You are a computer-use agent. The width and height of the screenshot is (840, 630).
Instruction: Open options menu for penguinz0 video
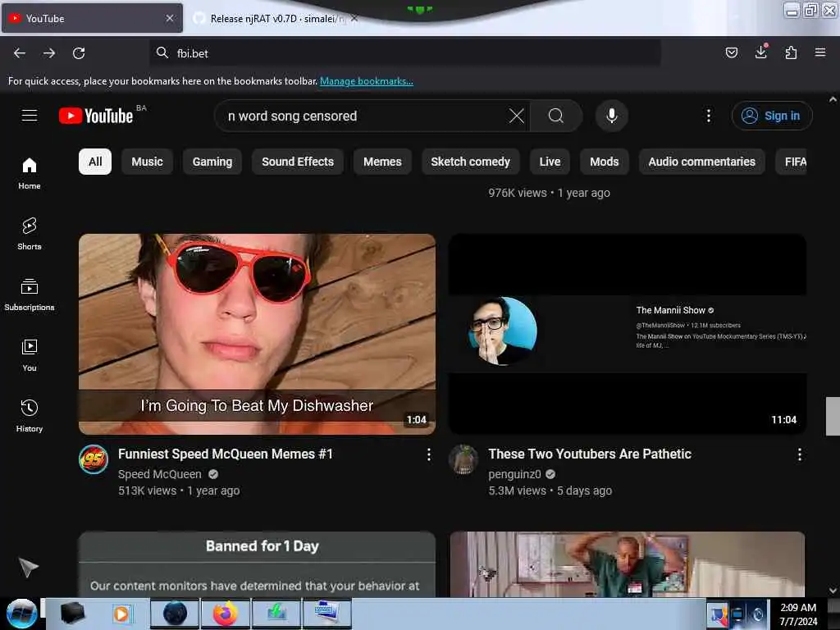[799, 454]
